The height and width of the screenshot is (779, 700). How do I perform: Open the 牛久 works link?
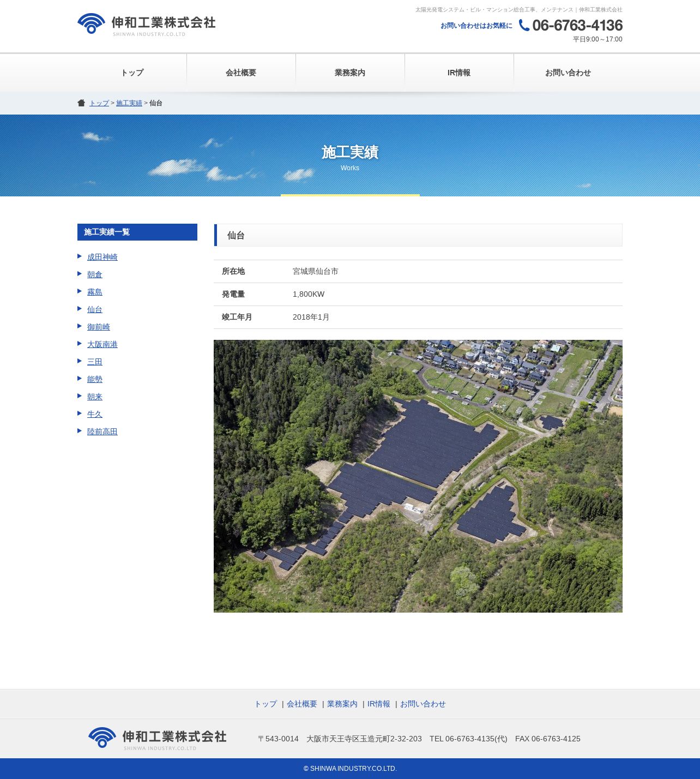click(95, 414)
